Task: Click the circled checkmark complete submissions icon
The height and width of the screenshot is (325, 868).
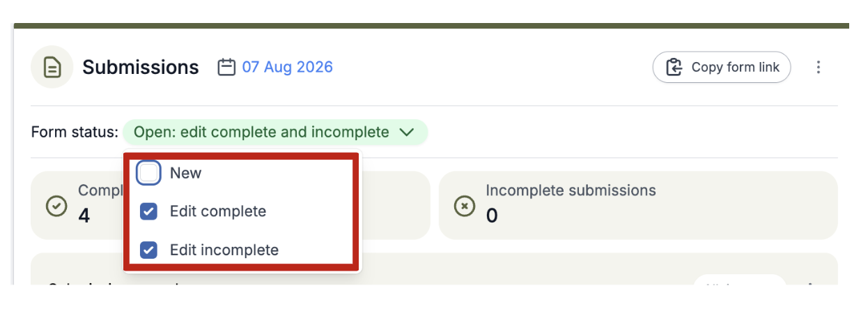Action: pos(56,206)
